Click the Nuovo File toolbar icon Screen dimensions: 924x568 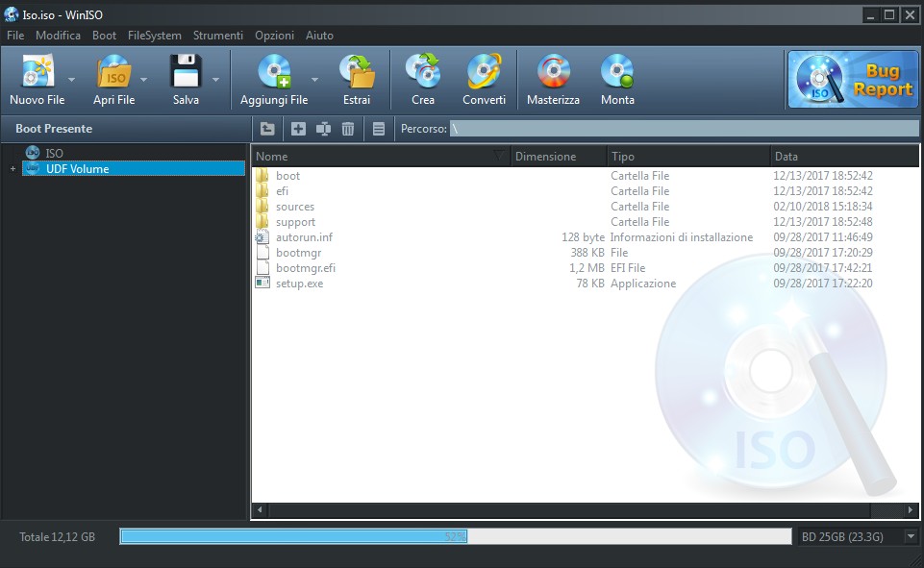click(37, 71)
